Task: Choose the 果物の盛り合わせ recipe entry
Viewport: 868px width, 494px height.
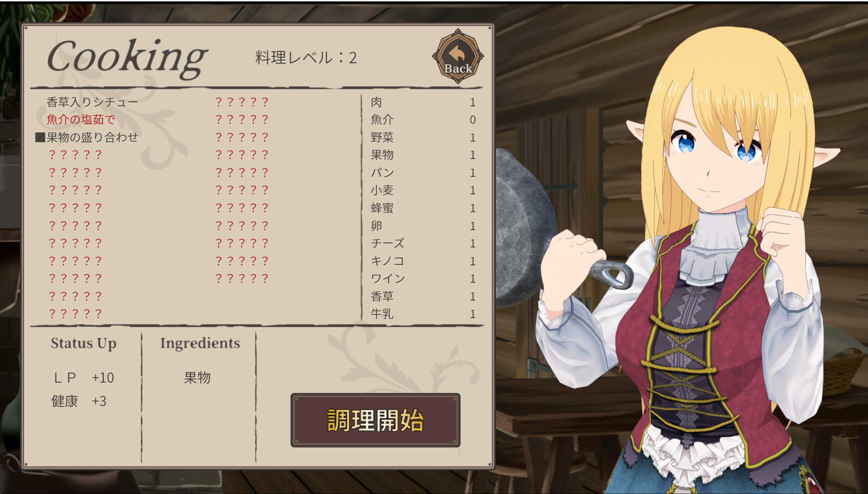Action: [x=87, y=137]
